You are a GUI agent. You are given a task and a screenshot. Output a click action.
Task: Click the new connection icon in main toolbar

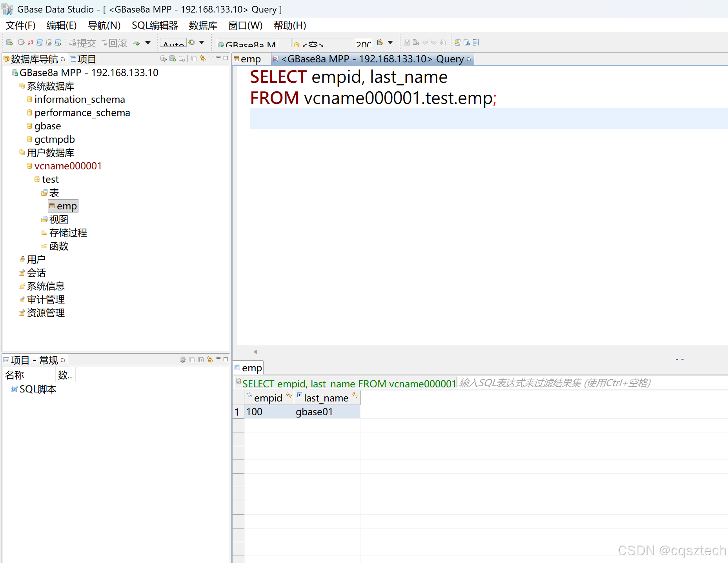[x=9, y=42]
